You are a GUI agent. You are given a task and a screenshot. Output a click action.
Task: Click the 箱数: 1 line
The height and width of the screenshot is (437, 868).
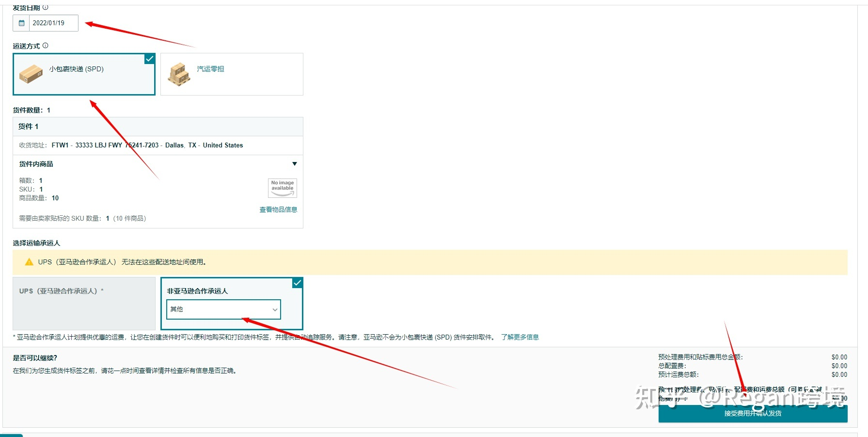[x=31, y=180]
